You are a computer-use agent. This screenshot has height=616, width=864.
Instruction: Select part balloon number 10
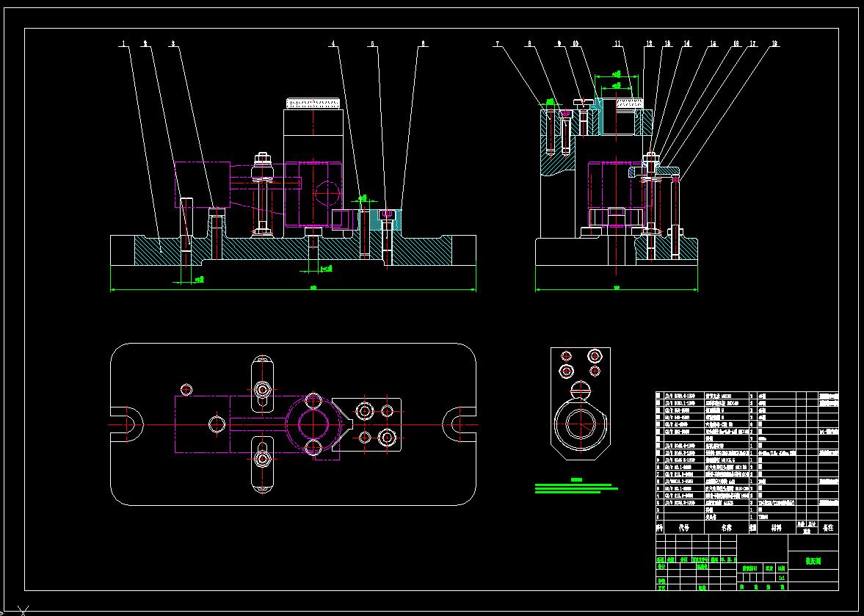(x=576, y=43)
